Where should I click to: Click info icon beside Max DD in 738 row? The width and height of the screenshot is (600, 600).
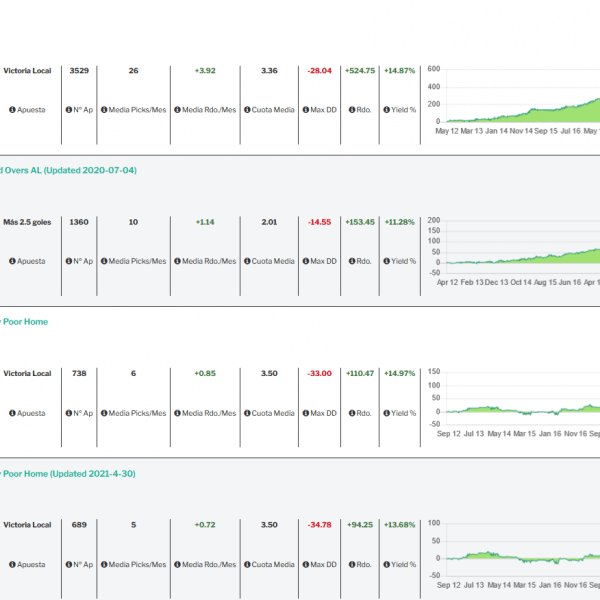tap(306, 413)
